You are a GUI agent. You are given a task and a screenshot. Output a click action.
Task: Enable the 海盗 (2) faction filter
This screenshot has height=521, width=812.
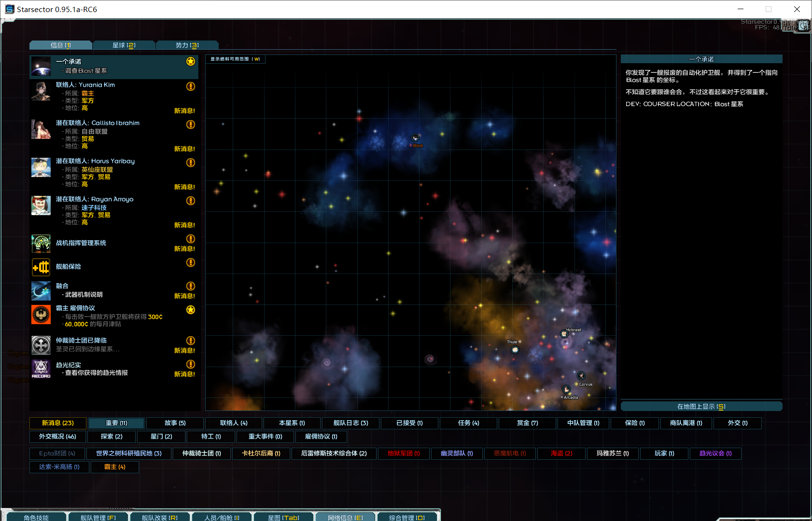click(561, 453)
